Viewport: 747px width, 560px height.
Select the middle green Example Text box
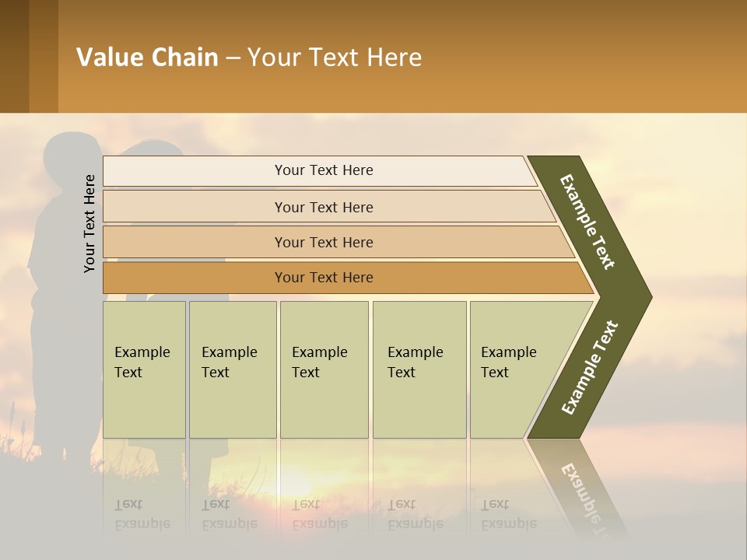[x=324, y=369]
